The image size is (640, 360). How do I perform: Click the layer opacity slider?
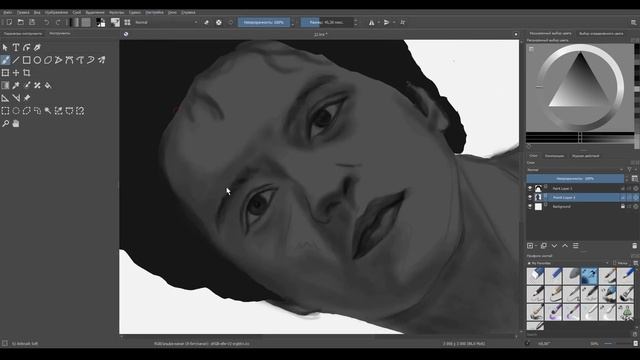(x=575, y=178)
